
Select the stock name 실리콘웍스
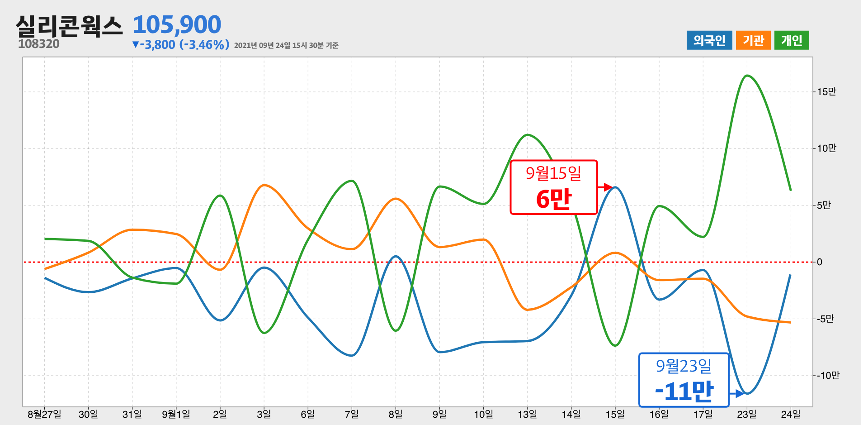point(69,26)
